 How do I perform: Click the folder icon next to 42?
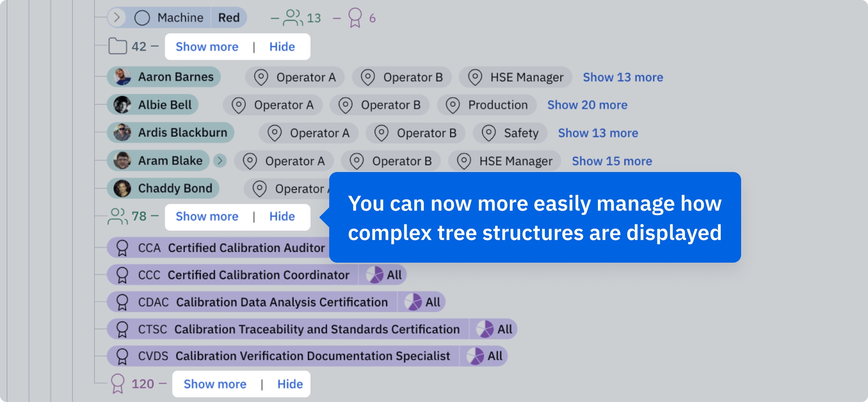tap(118, 46)
